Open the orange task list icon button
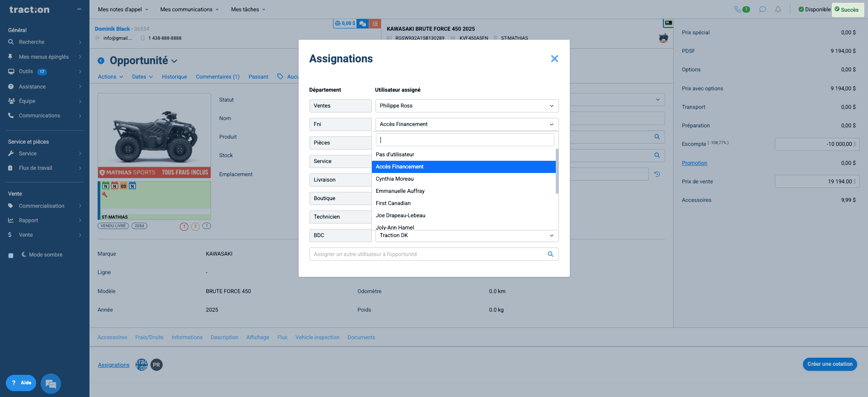 click(375, 23)
